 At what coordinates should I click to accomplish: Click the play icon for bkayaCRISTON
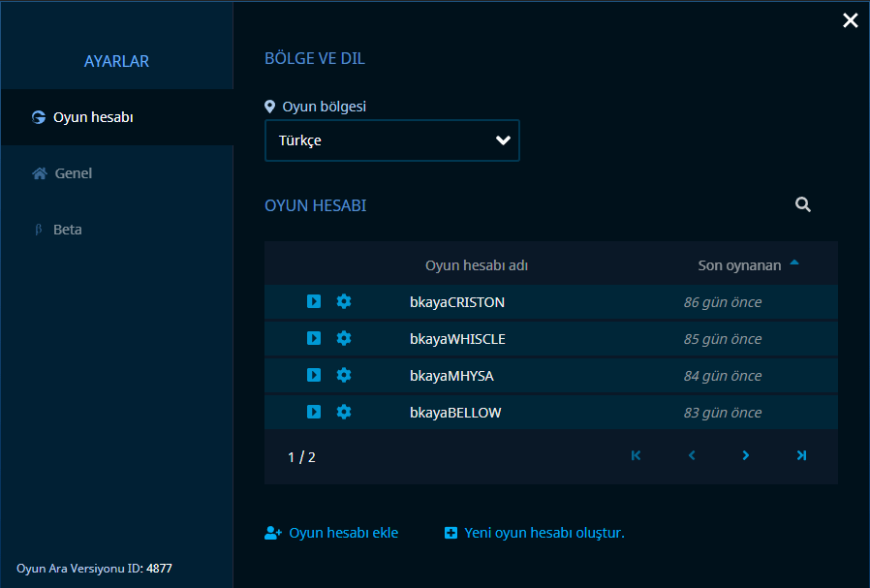[x=314, y=301]
